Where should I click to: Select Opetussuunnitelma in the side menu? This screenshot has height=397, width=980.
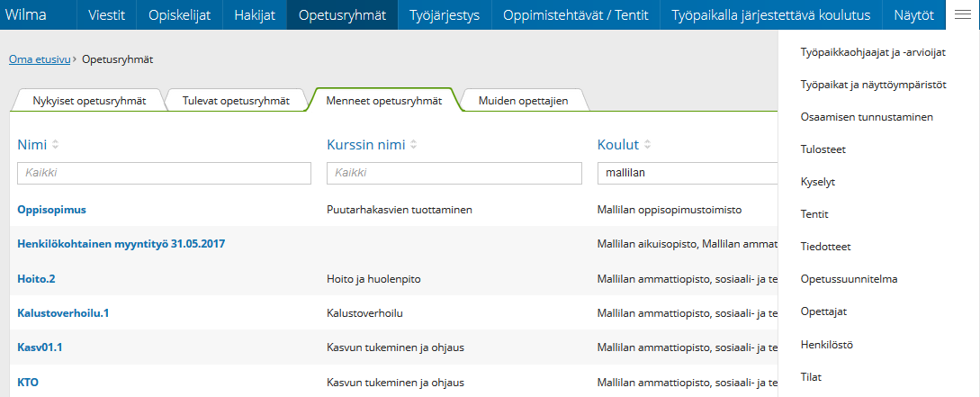pyautogui.click(x=849, y=279)
